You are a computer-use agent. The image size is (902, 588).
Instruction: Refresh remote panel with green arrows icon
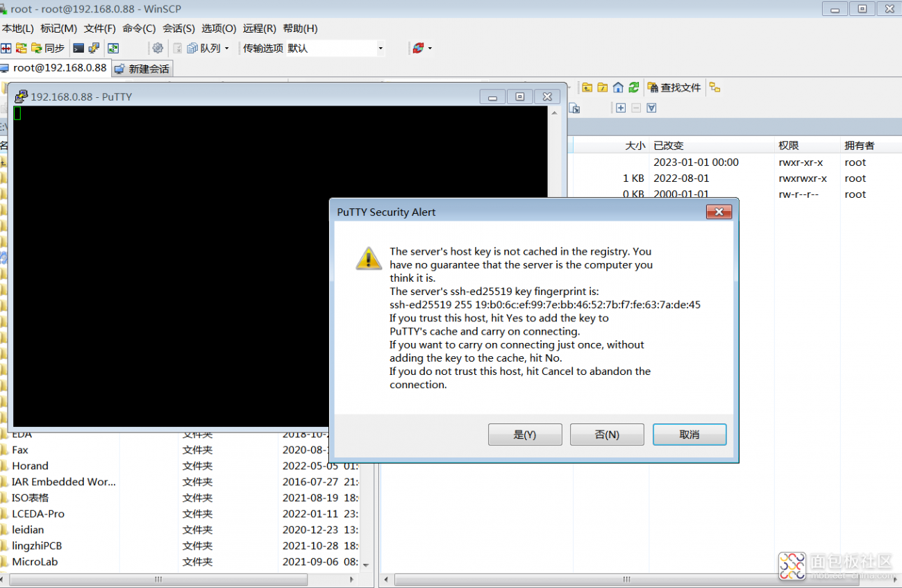[x=633, y=87]
